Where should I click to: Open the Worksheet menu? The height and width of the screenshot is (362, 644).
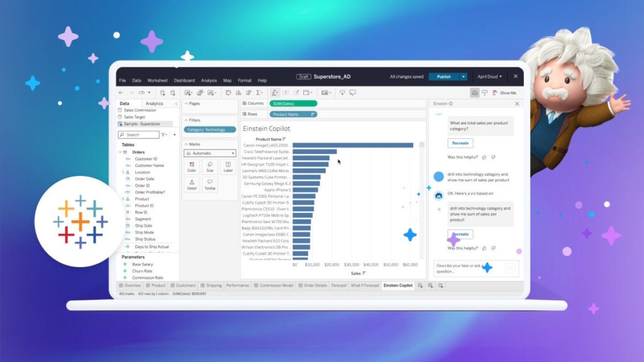click(x=157, y=80)
